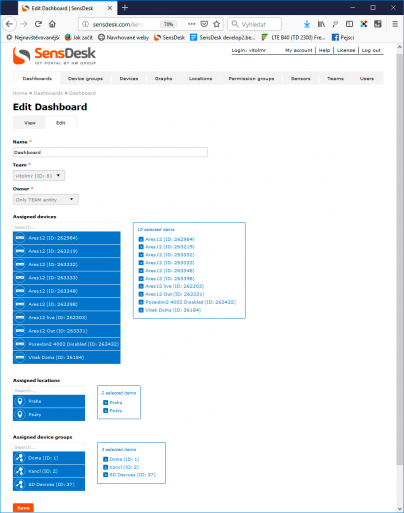
Task: Click location pin icon for Praha
Action: point(20,401)
